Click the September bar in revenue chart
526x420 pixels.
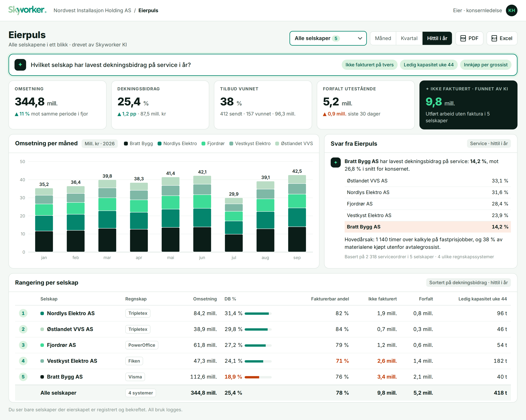(297, 213)
